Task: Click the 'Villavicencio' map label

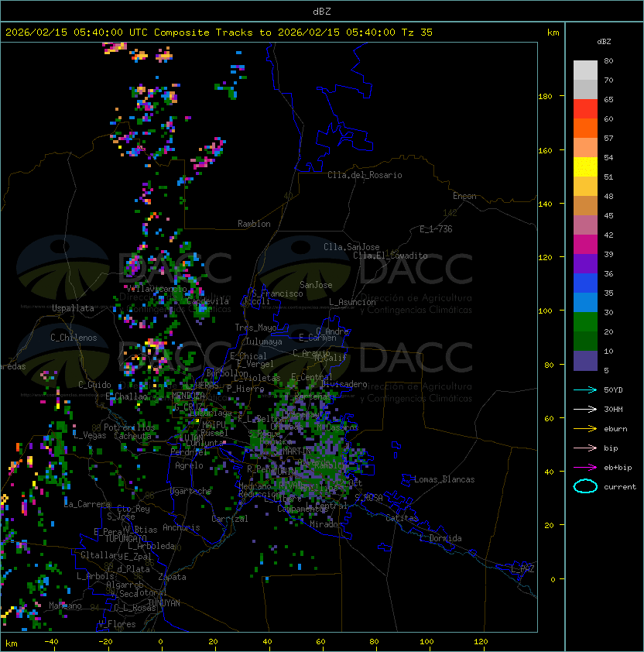Action: 156,289
